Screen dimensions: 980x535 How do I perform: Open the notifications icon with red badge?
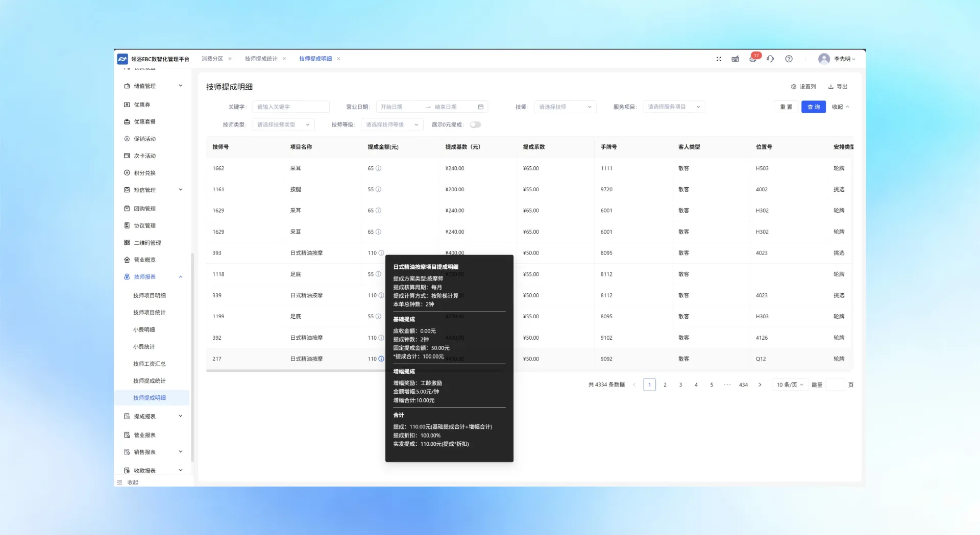[753, 59]
